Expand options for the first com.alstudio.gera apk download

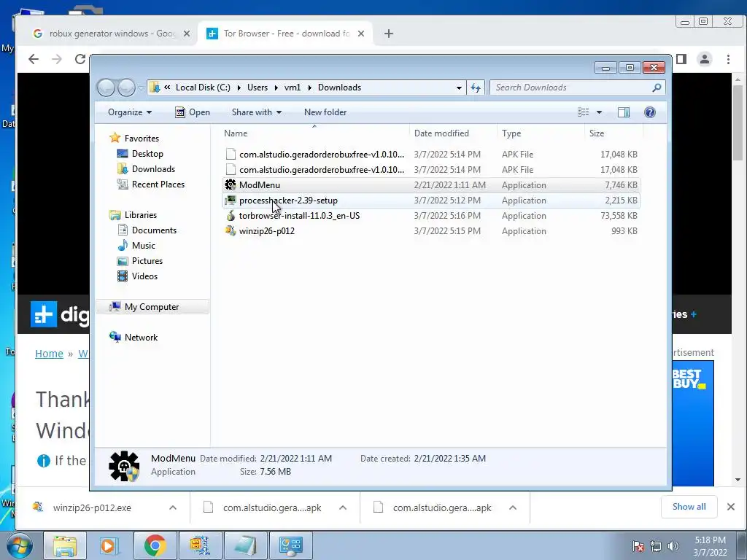click(343, 507)
